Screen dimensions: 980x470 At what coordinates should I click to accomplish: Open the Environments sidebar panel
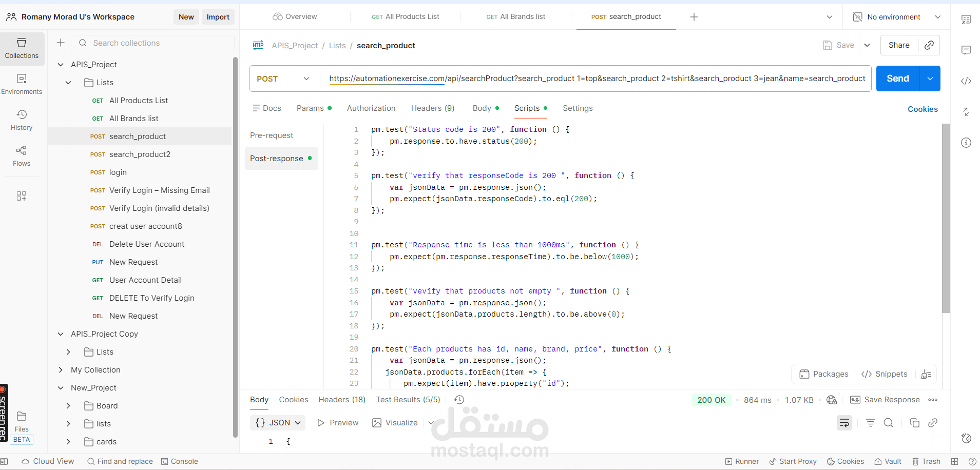pos(22,84)
